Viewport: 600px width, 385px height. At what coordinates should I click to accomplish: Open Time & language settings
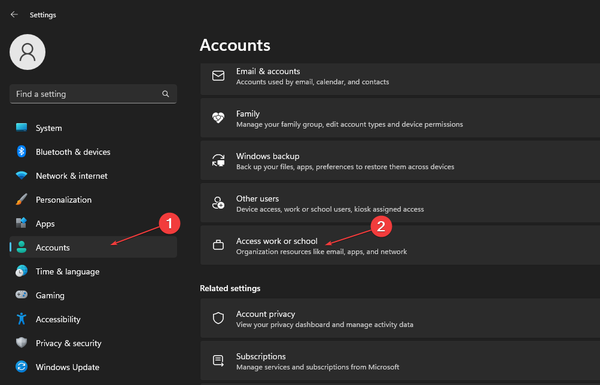point(93,271)
